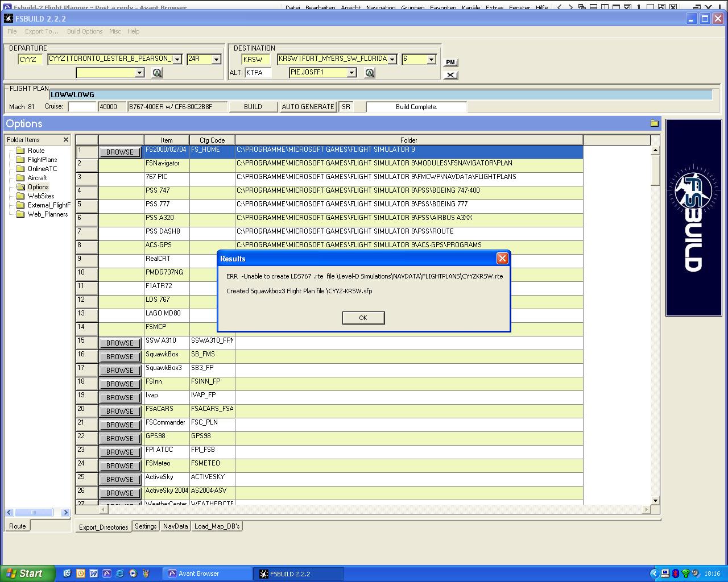
Task: Open the Start menu
Action: click(27, 573)
